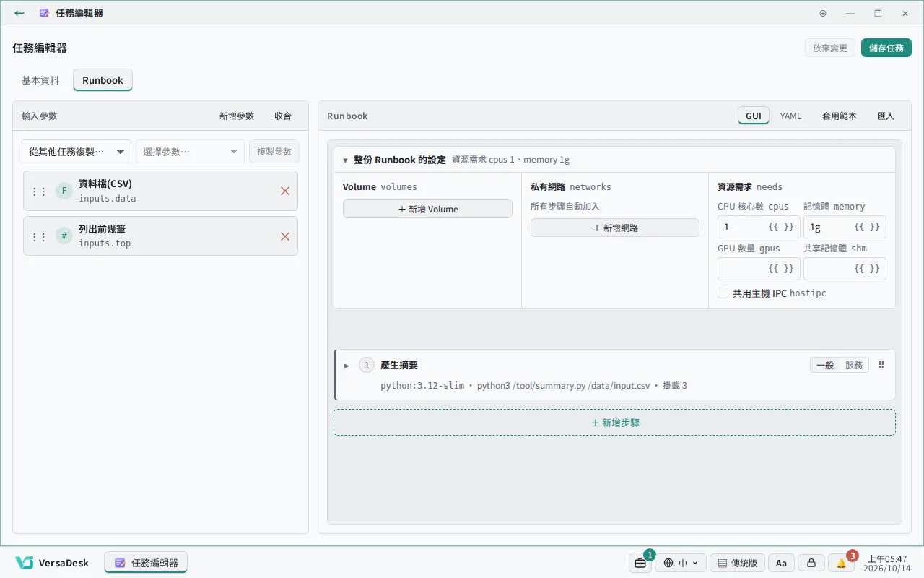
Task: Click the back arrow in title bar
Action: 19,13
